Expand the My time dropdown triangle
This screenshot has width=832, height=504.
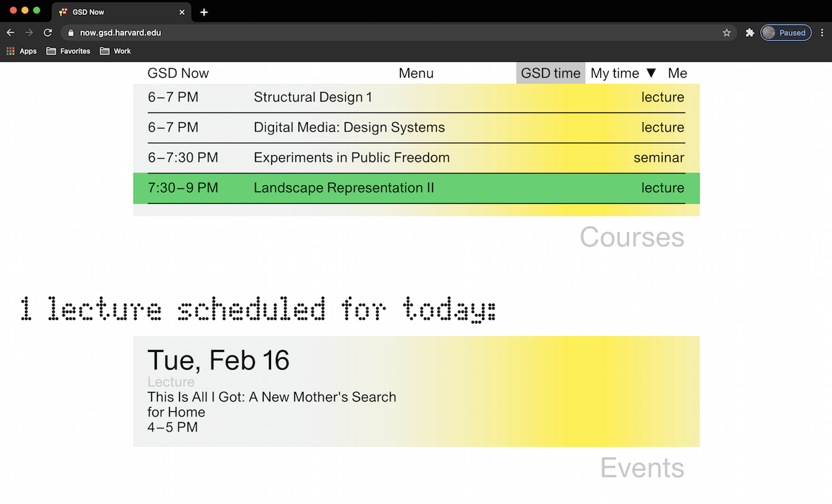point(651,73)
